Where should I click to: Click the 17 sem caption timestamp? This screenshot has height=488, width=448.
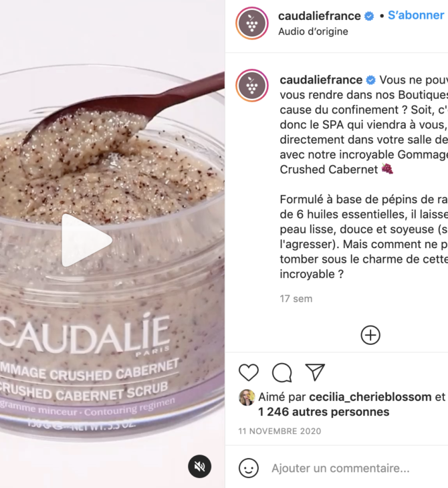(296, 299)
